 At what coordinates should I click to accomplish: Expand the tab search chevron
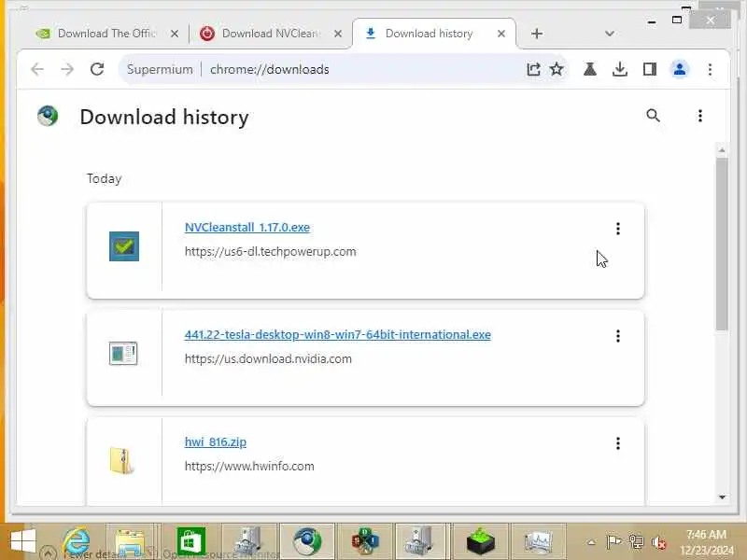tap(610, 34)
